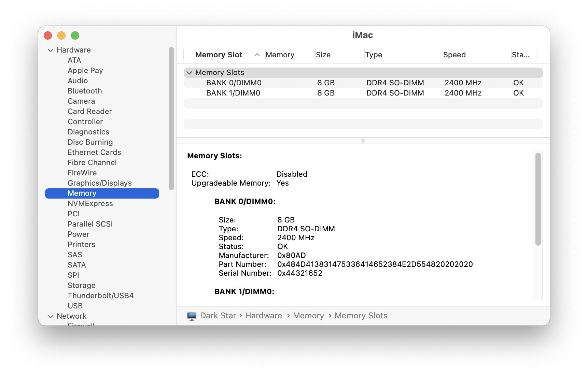588x376 pixels.
Task: Select FireWire in the sidebar
Action: click(x=82, y=173)
